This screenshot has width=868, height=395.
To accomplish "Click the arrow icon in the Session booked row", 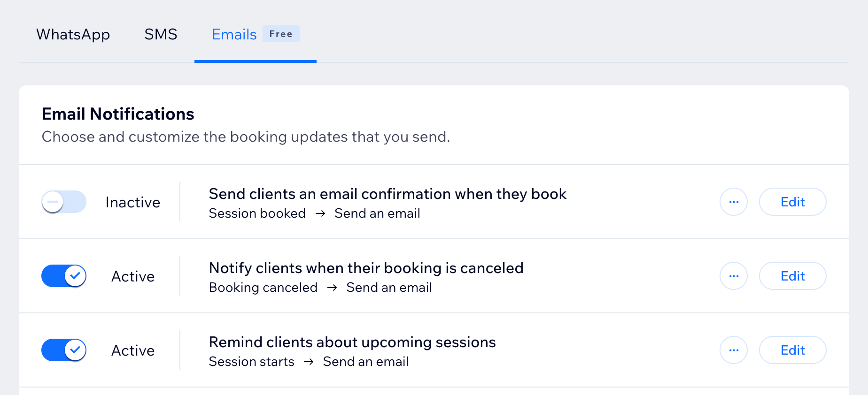I will (x=321, y=213).
